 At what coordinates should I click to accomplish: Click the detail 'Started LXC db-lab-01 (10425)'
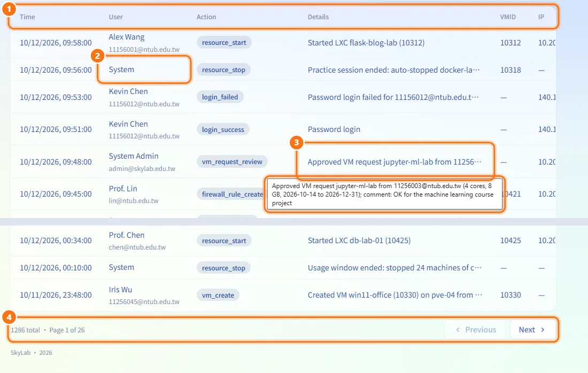(x=359, y=240)
